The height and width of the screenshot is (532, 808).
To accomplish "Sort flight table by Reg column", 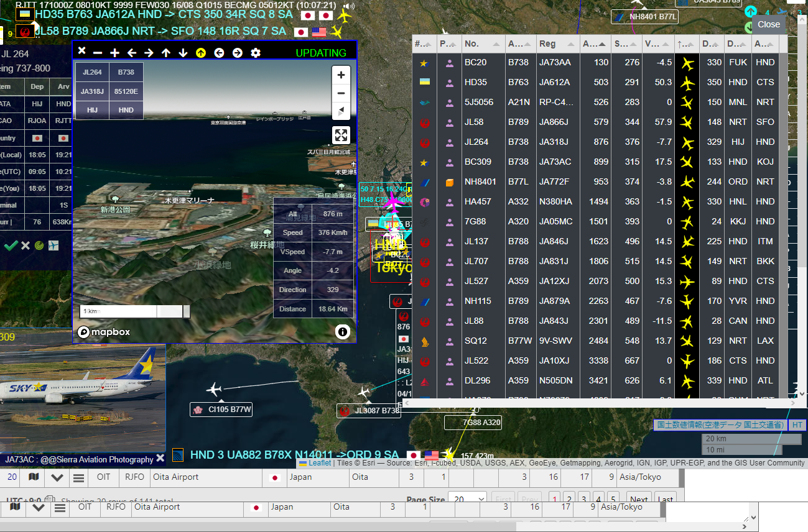I will coord(557,44).
